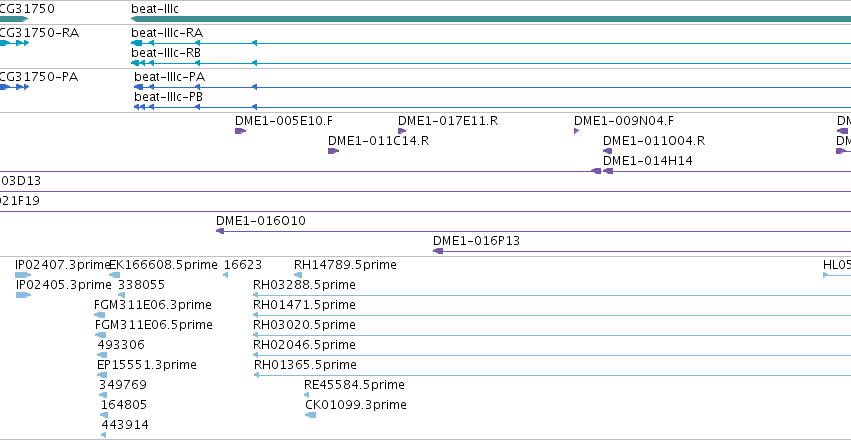Click the DME1-005E10.F feature glyph
The width and height of the screenshot is (851, 440).
tap(240, 131)
